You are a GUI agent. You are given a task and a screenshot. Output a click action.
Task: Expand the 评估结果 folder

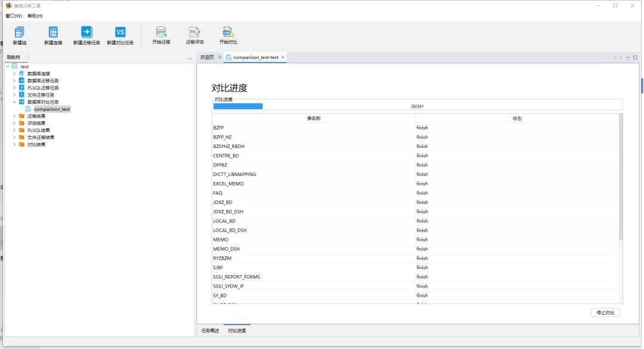14,123
